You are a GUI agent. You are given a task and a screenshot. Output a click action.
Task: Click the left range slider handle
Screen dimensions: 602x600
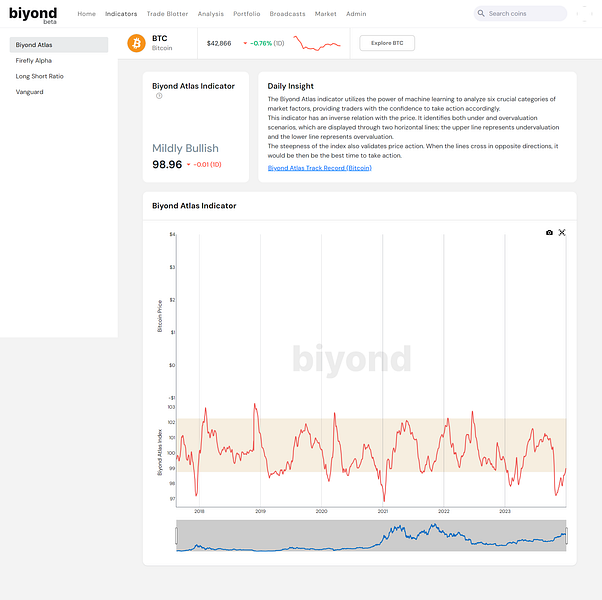(x=177, y=536)
